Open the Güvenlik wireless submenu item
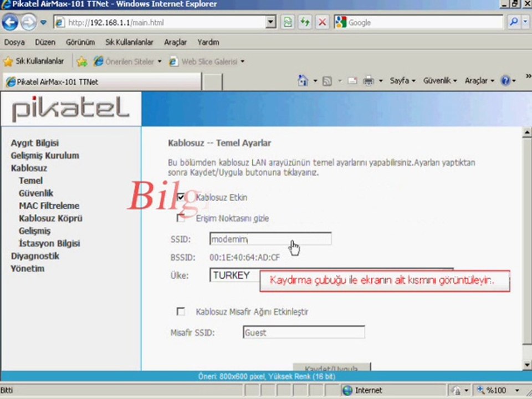The width and height of the screenshot is (532, 399). 36,193
